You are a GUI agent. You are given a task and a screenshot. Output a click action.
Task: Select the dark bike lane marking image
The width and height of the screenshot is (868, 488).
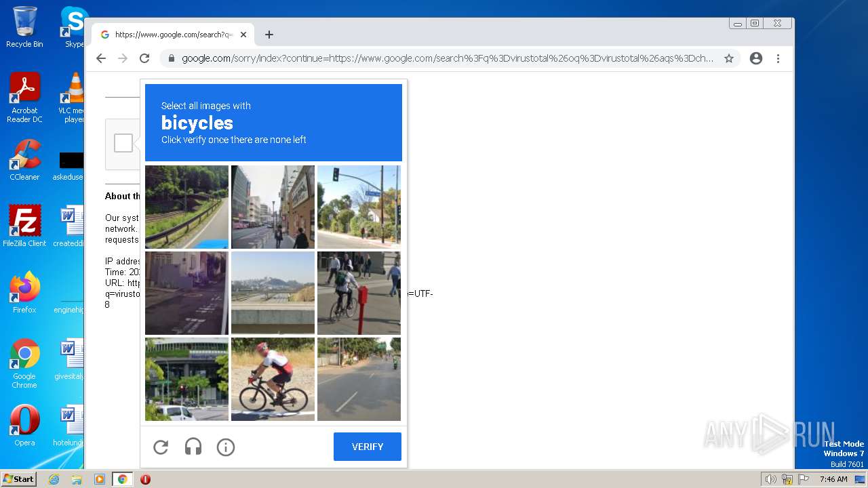(x=186, y=293)
